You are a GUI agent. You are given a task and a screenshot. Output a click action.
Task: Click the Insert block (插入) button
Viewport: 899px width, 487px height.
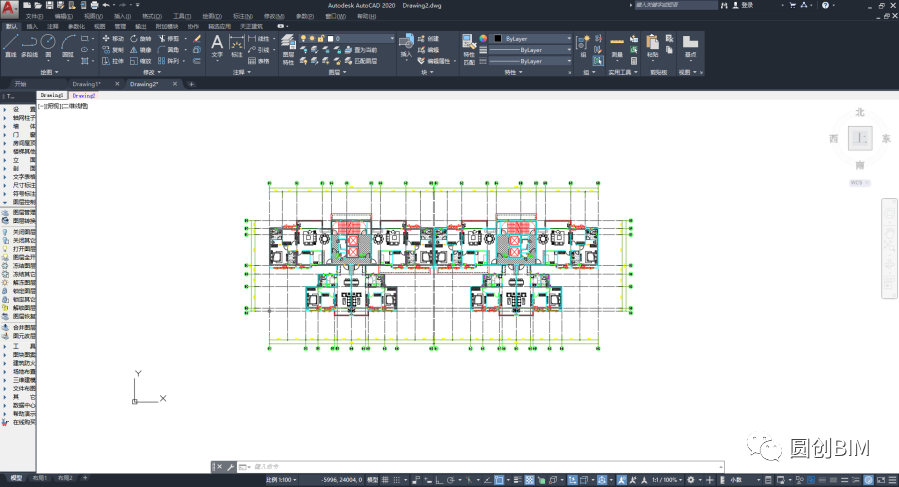[x=406, y=46]
